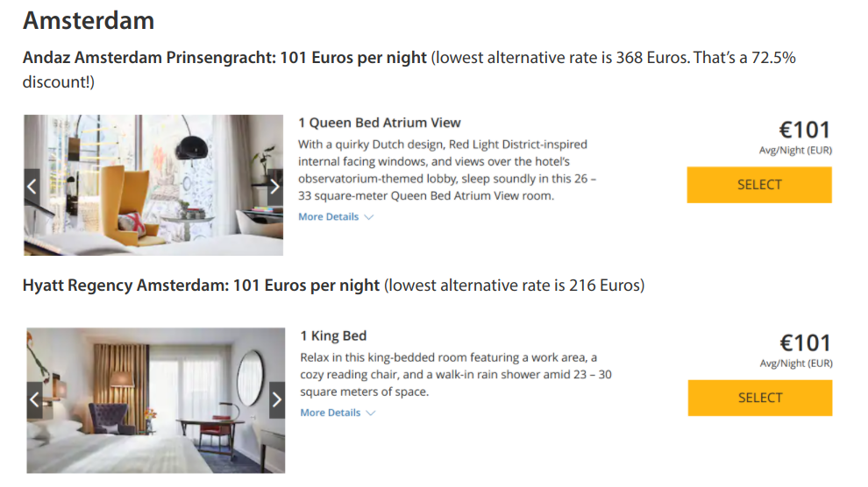
Task: Click the €101 price for Andaz room
Action: (x=804, y=130)
